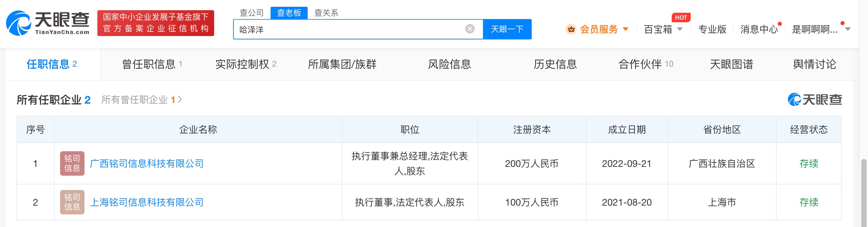
Task: Click the red official credit agency banner
Action: pos(156,23)
